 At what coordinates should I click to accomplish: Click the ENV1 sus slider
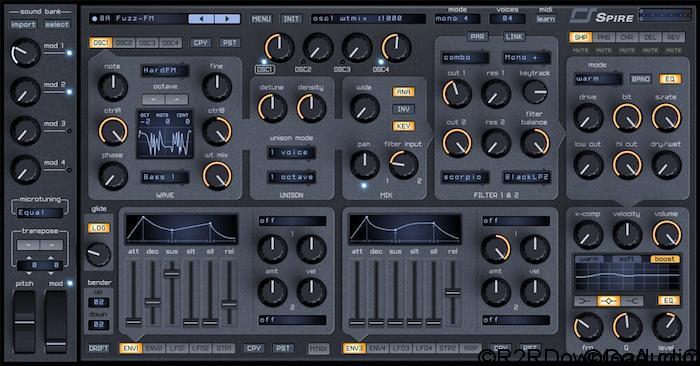[172, 293]
